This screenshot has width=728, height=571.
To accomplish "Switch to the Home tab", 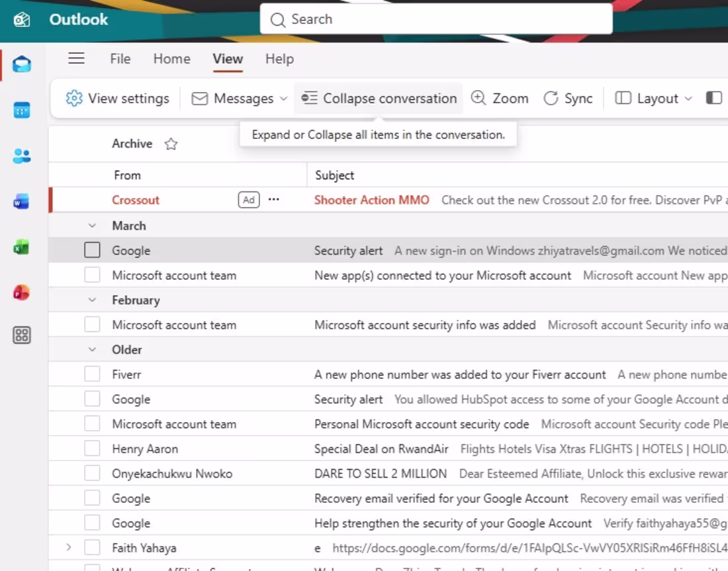I will (172, 59).
